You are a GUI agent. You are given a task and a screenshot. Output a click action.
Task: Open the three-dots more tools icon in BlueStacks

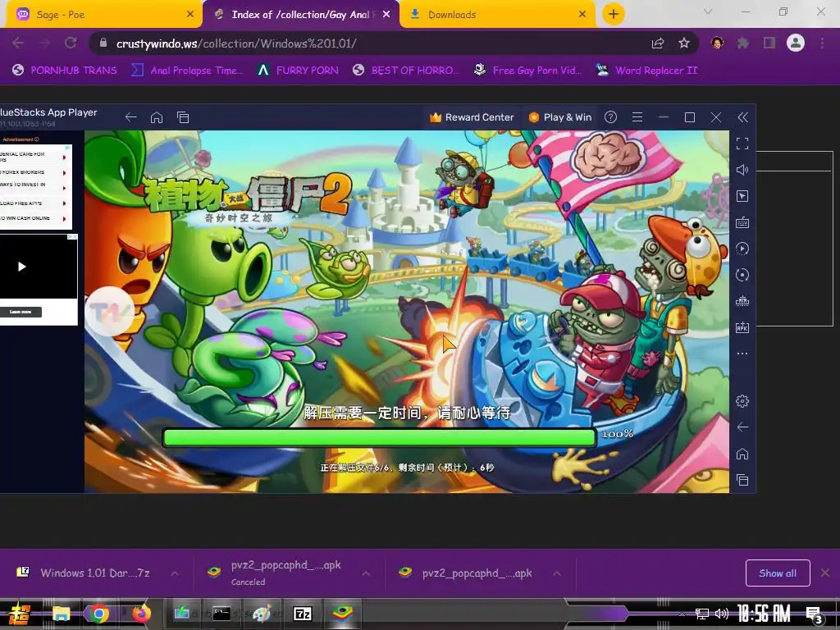click(742, 354)
